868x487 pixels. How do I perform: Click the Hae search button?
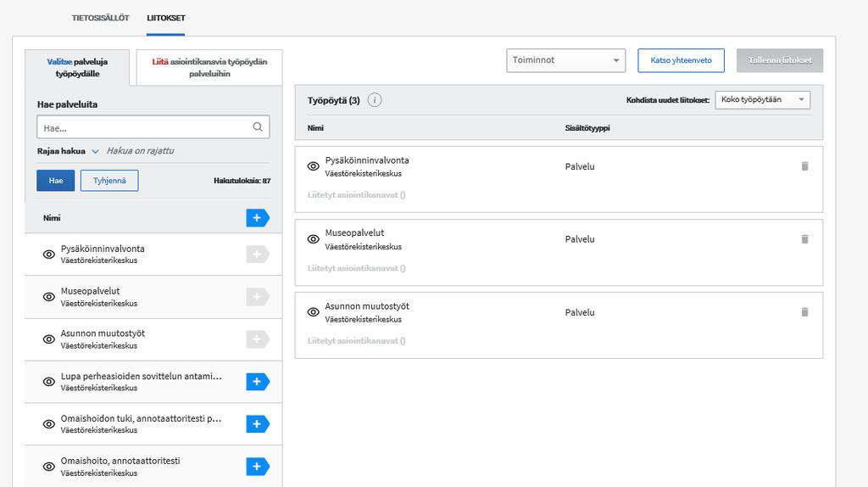coord(55,181)
